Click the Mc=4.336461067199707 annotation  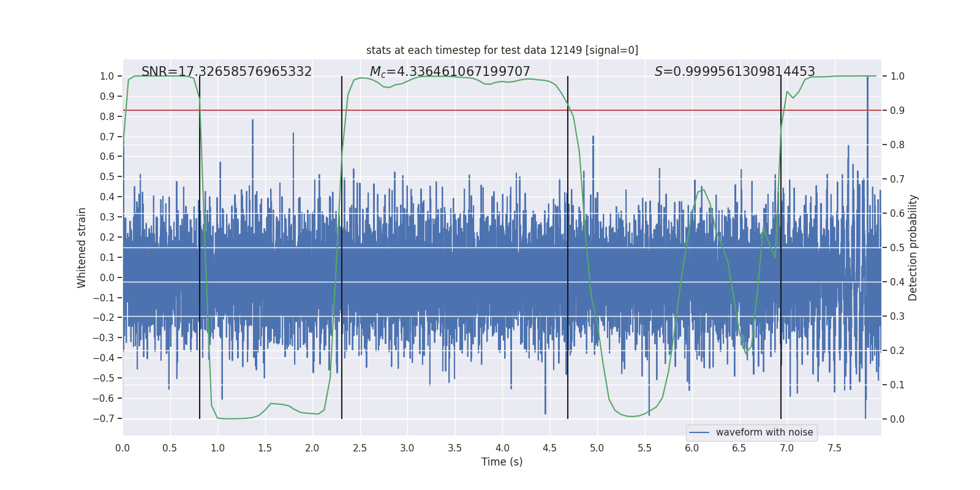tap(450, 72)
